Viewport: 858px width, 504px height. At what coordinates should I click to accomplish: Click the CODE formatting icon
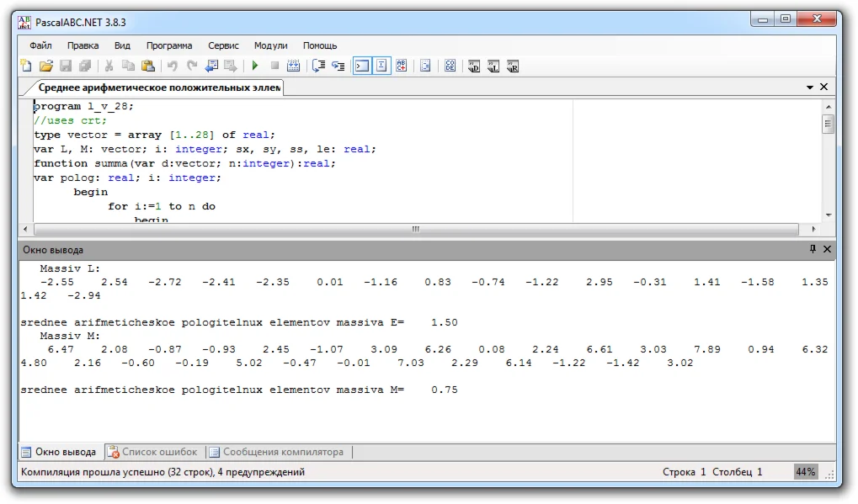pyautogui.click(x=450, y=66)
